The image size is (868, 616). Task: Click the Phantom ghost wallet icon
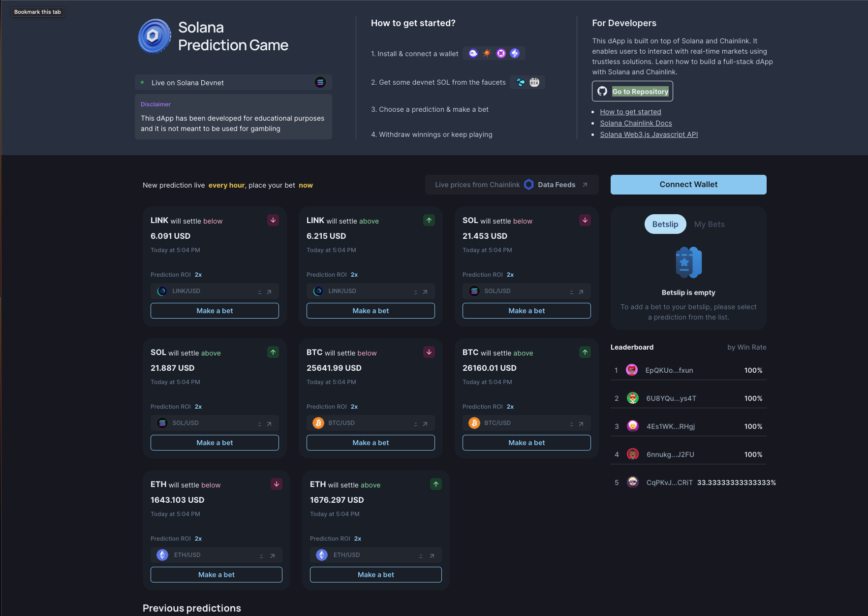pos(473,53)
